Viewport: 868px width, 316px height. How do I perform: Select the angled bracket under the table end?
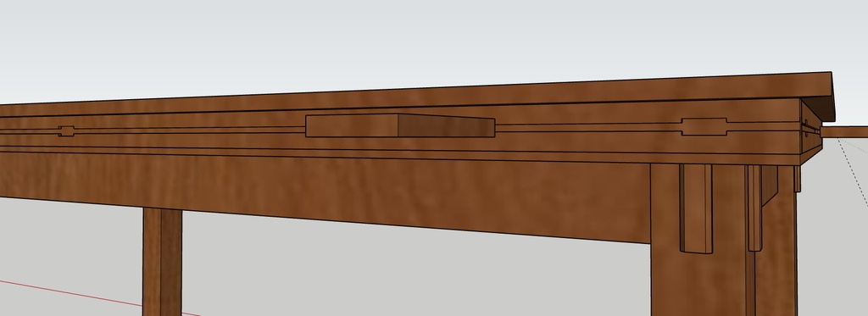click(770, 186)
